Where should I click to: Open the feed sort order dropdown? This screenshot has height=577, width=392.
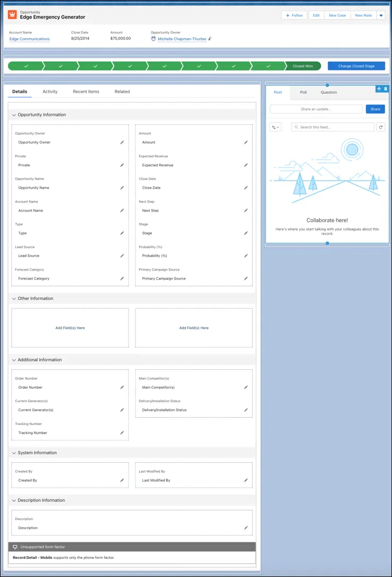276,128
